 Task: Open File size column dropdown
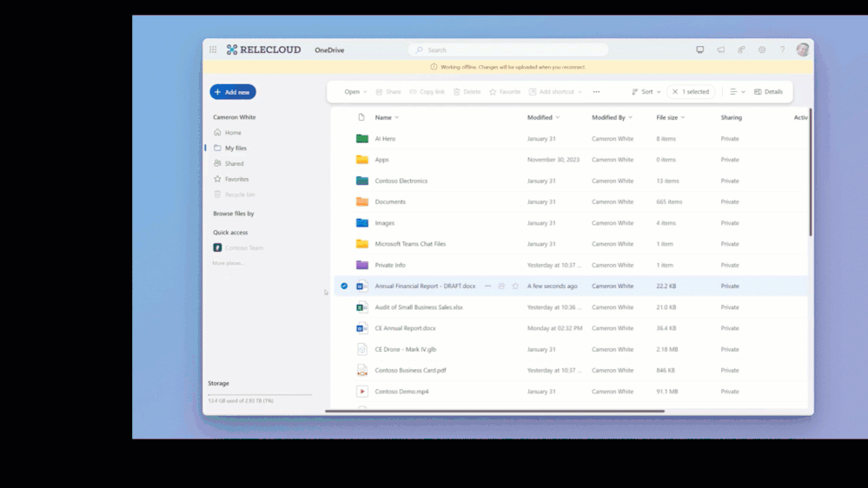671,117
